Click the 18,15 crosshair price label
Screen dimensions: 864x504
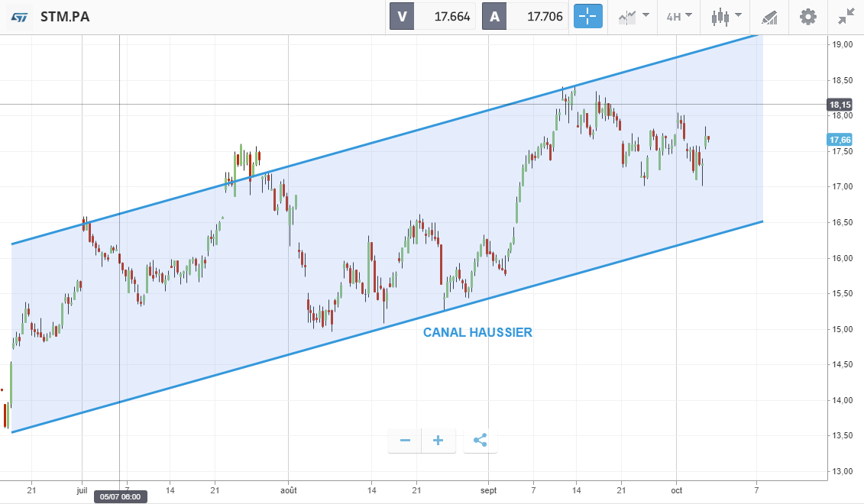(840, 105)
